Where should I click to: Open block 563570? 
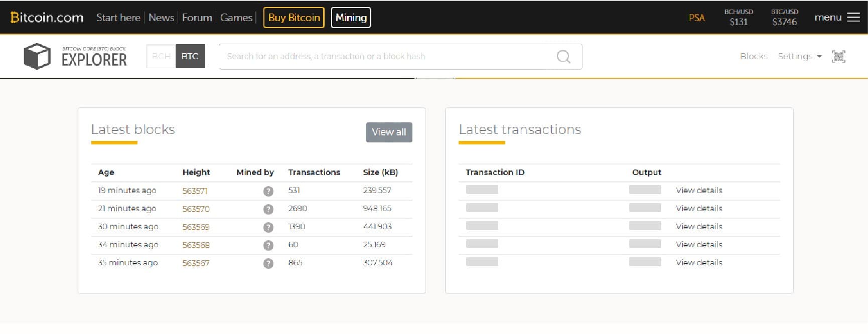[196, 209]
